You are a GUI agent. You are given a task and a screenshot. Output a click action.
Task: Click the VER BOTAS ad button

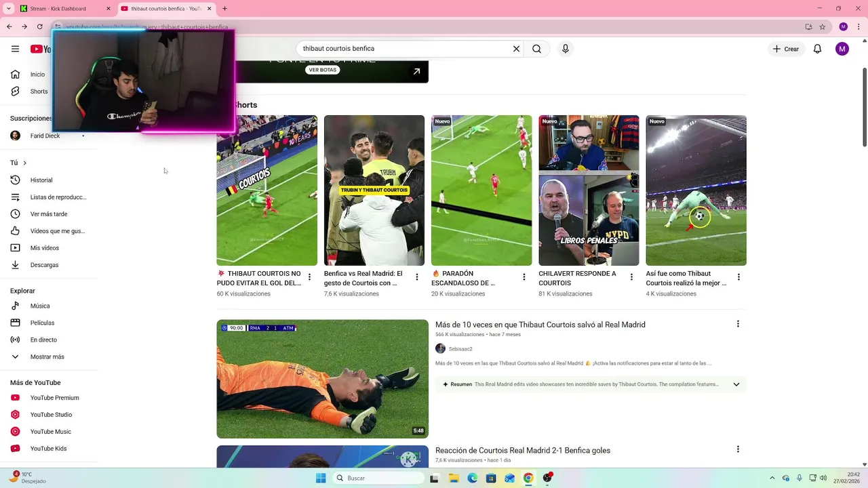pos(322,70)
